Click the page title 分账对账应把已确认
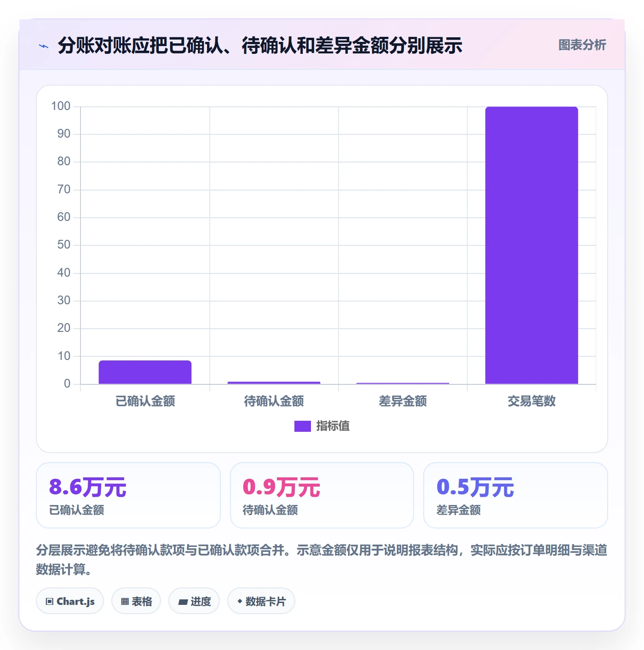The width and height of the screenshot is (644, 650). point(260,46)
